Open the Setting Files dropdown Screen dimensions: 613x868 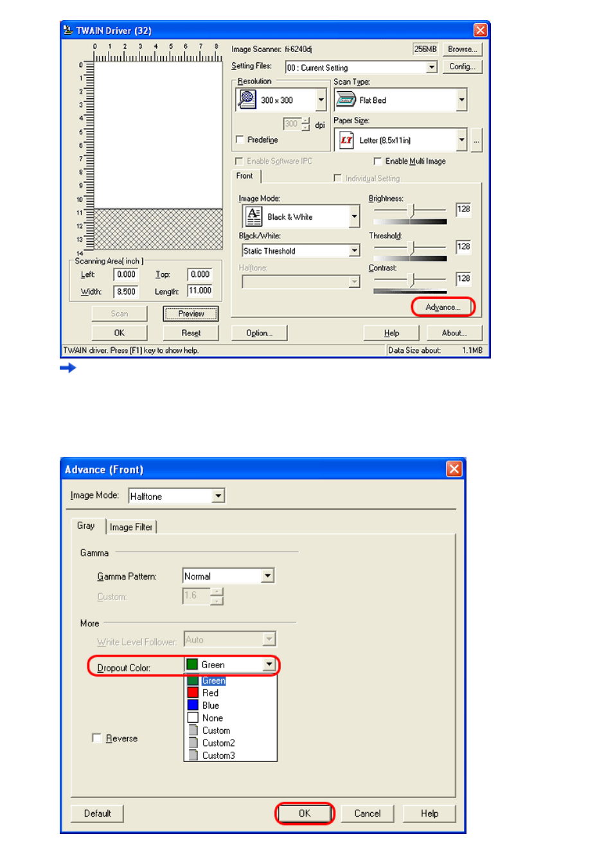(x=432, y=67)
